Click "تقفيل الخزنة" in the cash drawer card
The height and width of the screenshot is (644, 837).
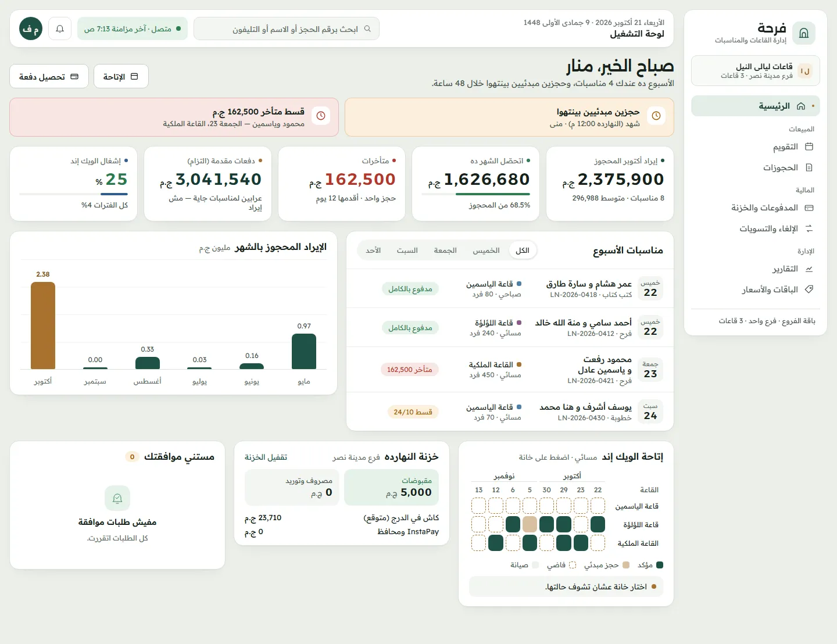tap(266, 457)
